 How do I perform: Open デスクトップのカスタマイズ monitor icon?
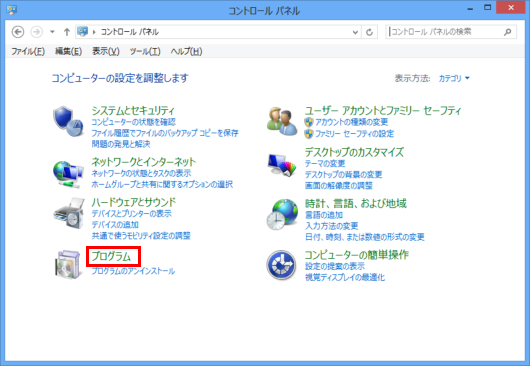click(282, 165)
